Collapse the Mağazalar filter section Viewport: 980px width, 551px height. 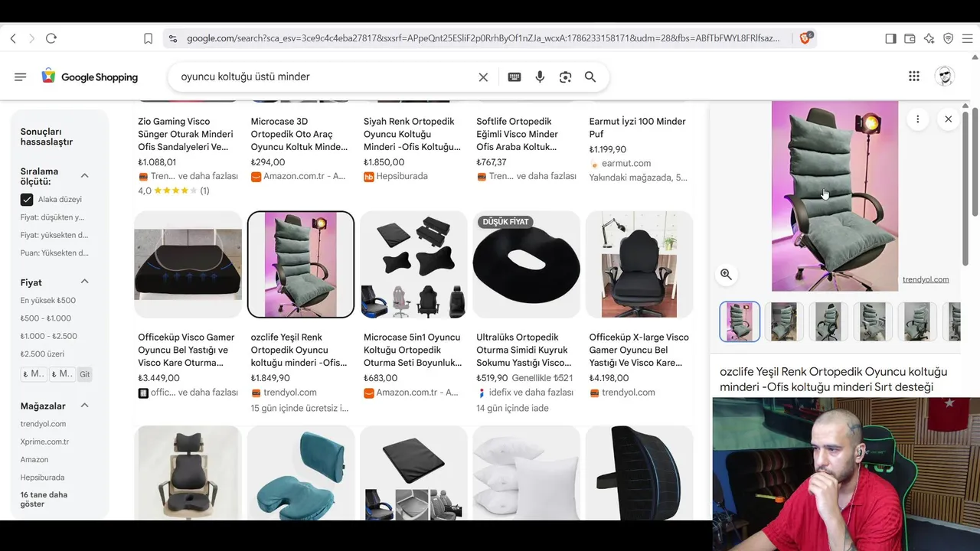pos(84,405)
